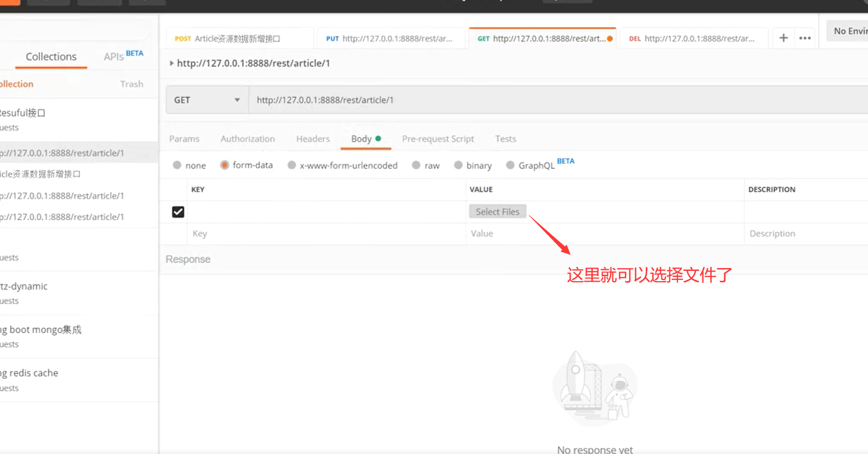
Task: Open the GET method dropdown
Action: point(207,100)
